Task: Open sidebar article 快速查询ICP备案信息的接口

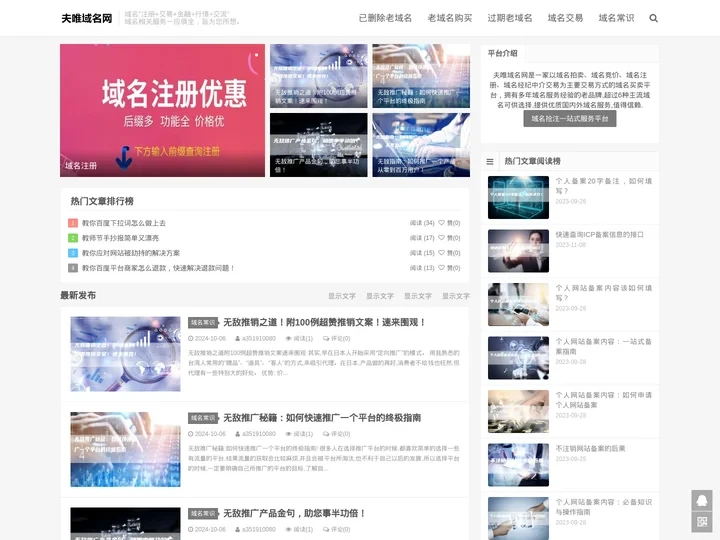Action: pyautogui.click(x=599, y=235)
